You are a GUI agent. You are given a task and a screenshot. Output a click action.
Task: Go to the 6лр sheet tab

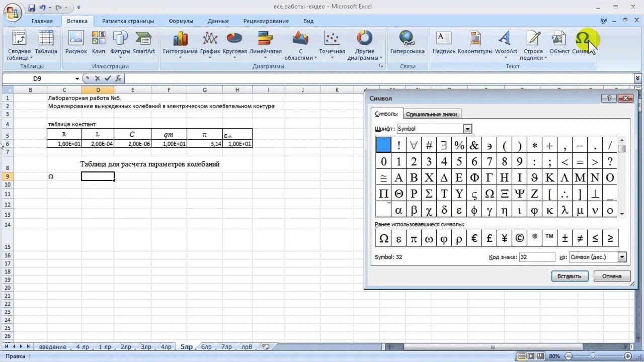tap(206, 347)
